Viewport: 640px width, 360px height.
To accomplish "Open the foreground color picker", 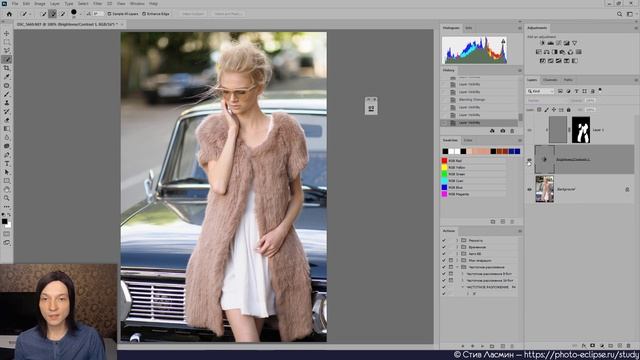I will point(4,221).
